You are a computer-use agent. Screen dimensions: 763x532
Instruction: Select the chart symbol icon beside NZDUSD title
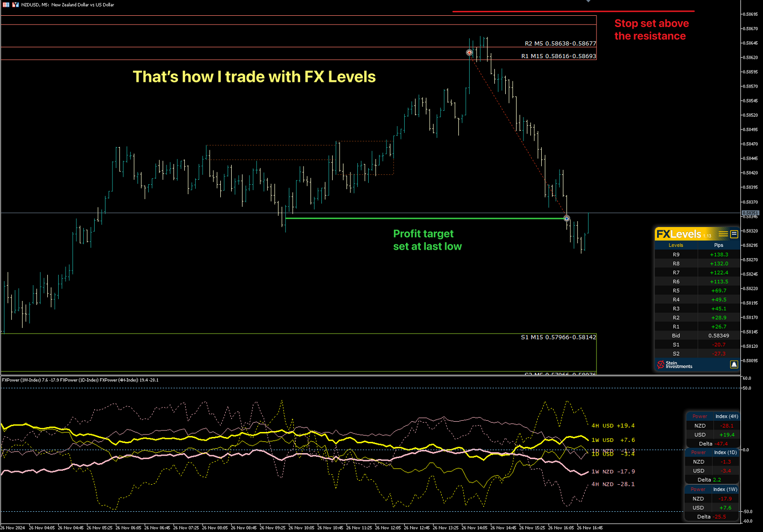pyautogui.click(x=15, y=4)
